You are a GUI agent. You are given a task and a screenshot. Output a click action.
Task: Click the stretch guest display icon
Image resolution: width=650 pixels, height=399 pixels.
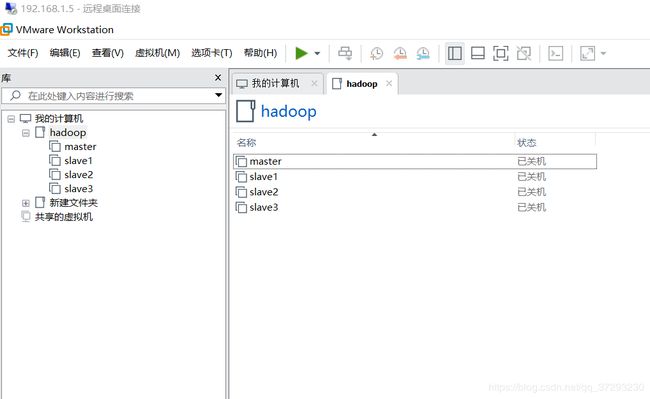pos(587,53)
